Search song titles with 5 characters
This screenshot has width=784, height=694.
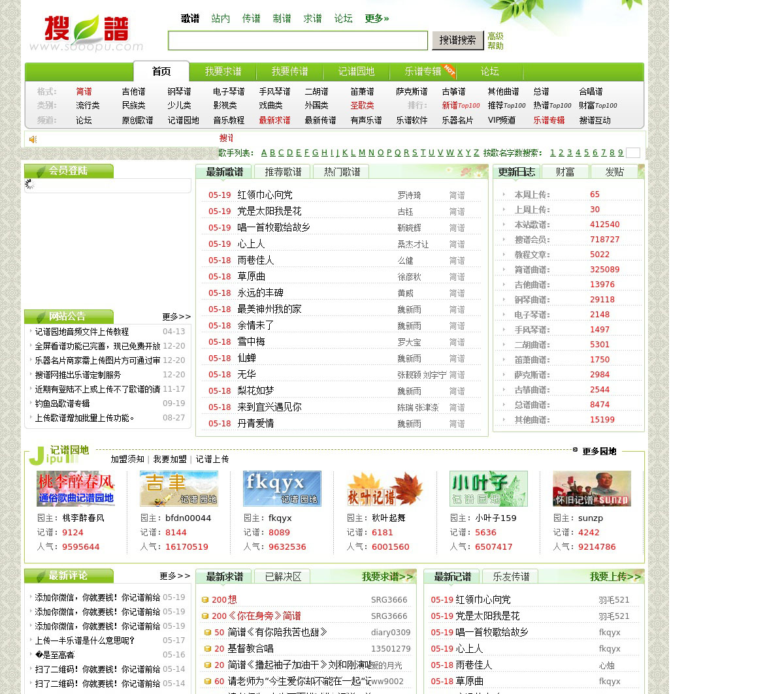point(586,153)
